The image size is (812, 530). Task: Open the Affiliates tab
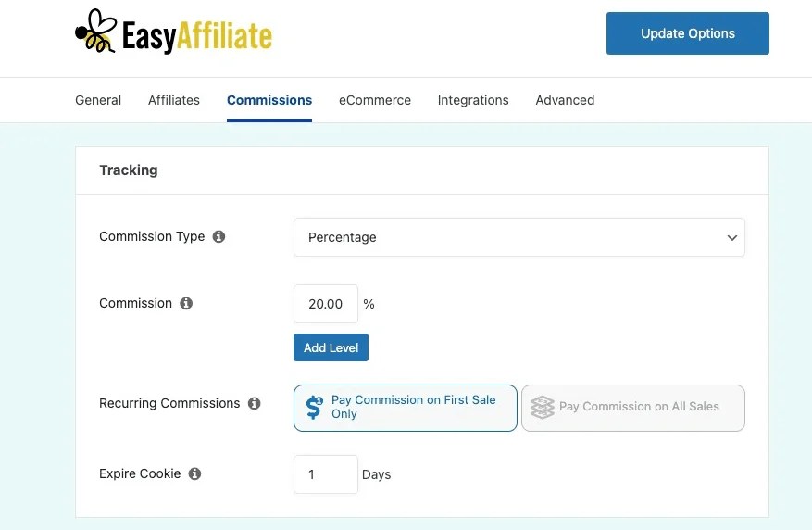174,100
